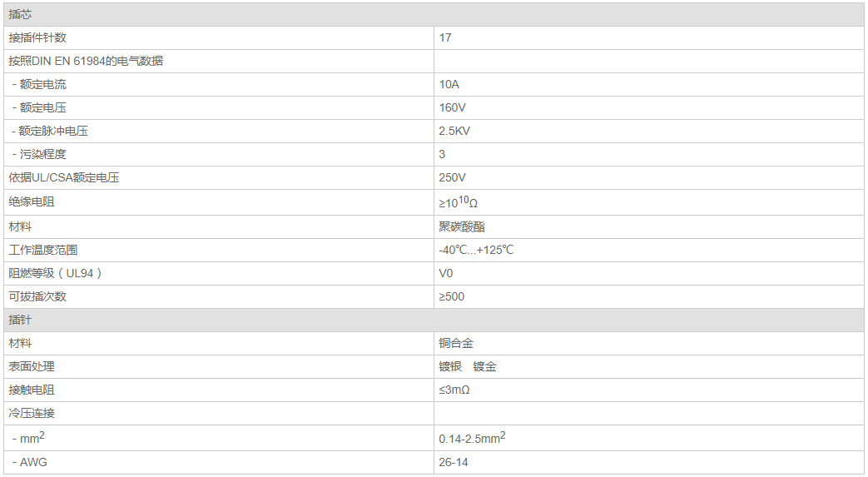Viewport: 868px width, 477px height.
Task: Click the ≥500 mating cycles value
Action: [x=452, y=296]
